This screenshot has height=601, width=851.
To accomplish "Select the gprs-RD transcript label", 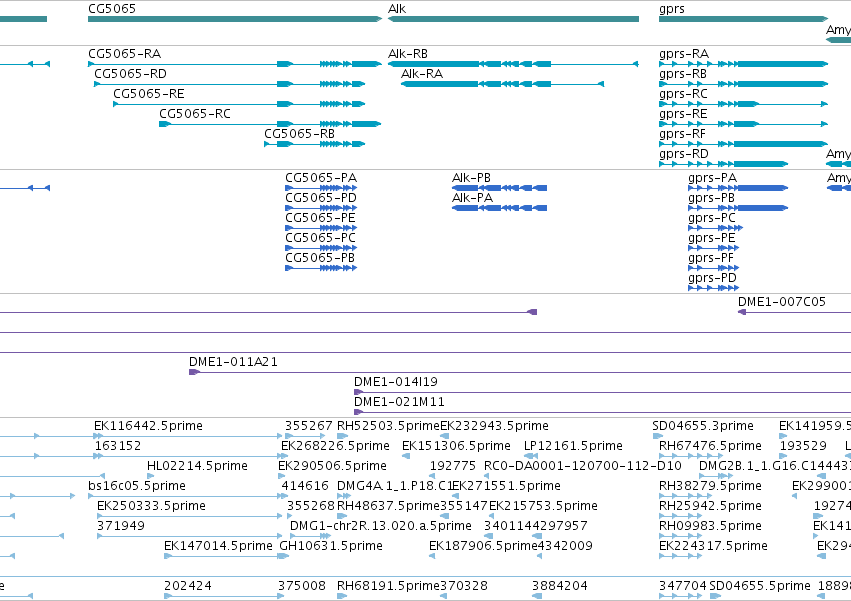I will [684, 154].
